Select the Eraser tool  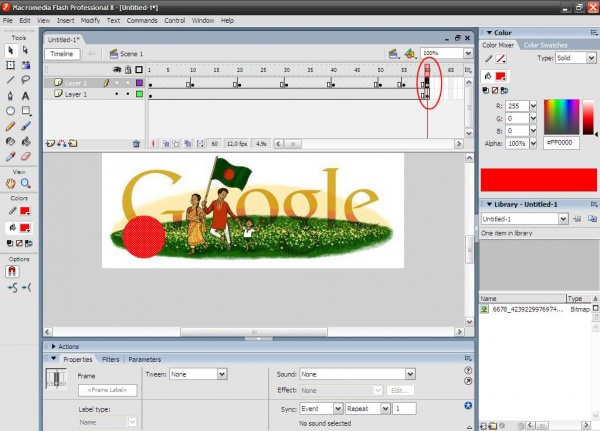[x=25, y=157]
